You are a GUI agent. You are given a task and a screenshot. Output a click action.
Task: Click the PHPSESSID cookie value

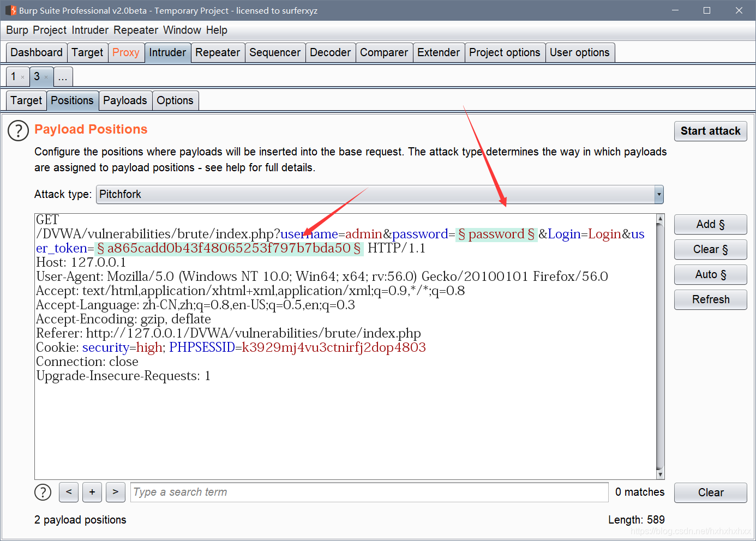click(x=334, y=347)
